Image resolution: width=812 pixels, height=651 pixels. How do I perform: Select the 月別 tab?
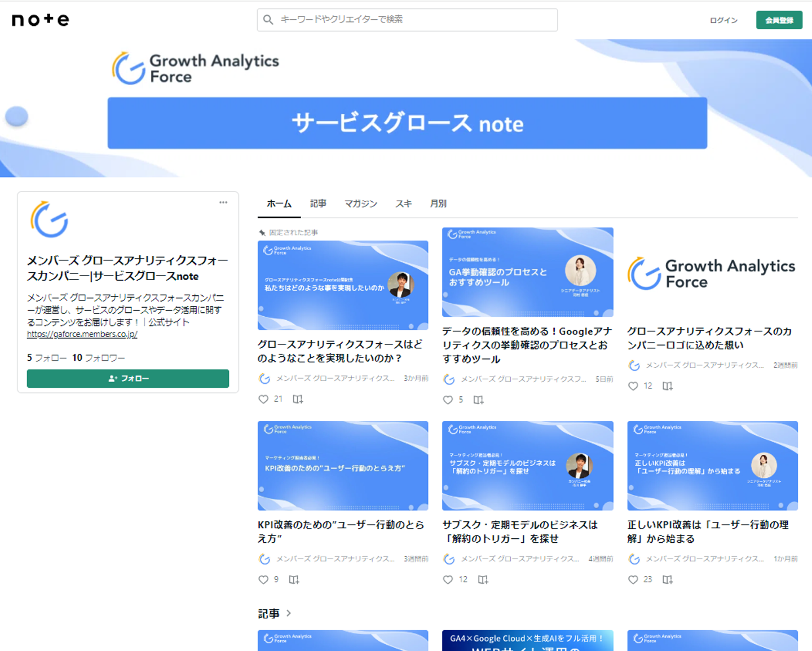439,203
